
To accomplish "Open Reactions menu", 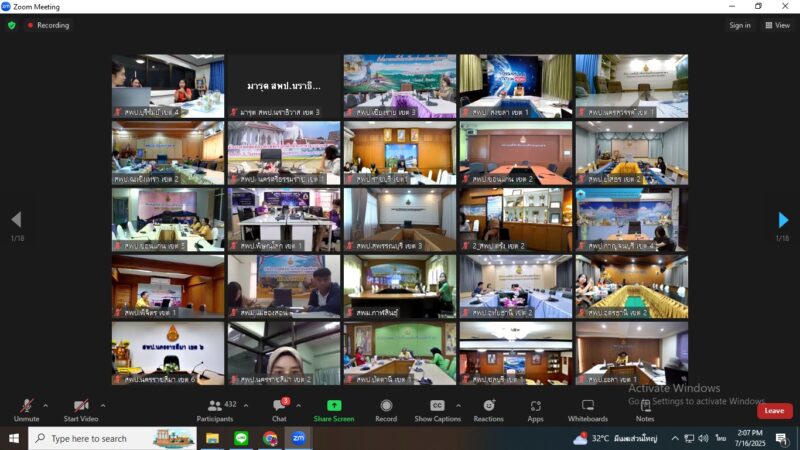I will (489, 406).
